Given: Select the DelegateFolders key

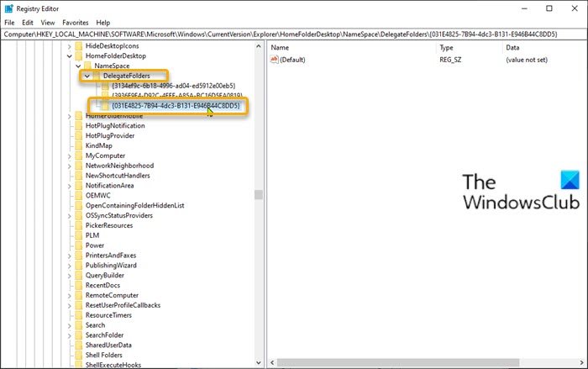Looking at the screenshot, I should [126, 76].
